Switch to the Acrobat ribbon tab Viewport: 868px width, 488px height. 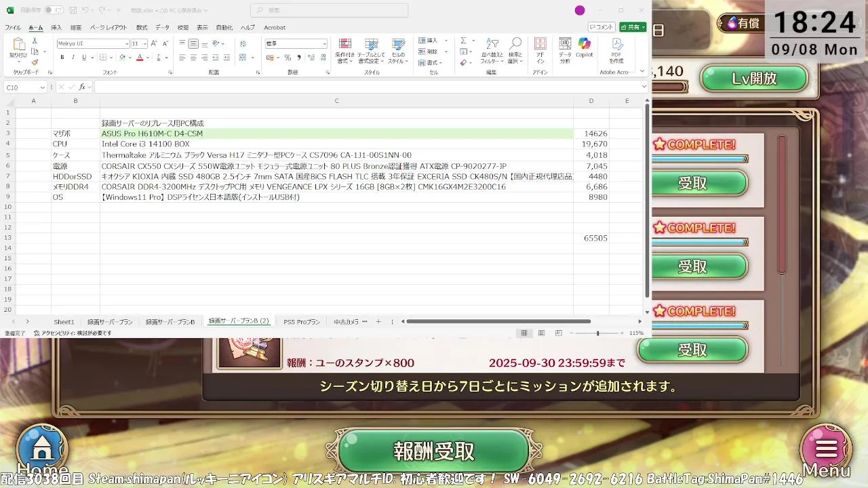click(x=275, y=28)
